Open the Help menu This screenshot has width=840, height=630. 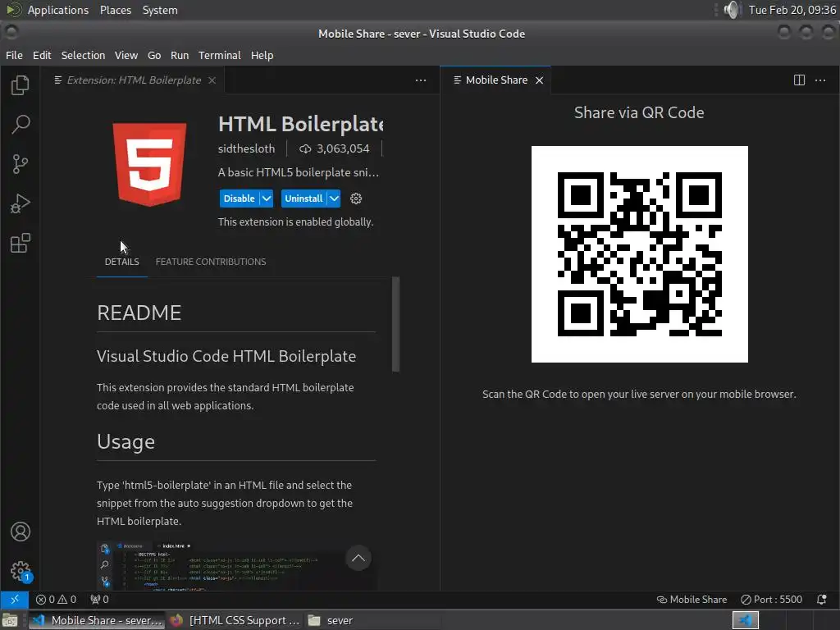(x=262, y=55)
